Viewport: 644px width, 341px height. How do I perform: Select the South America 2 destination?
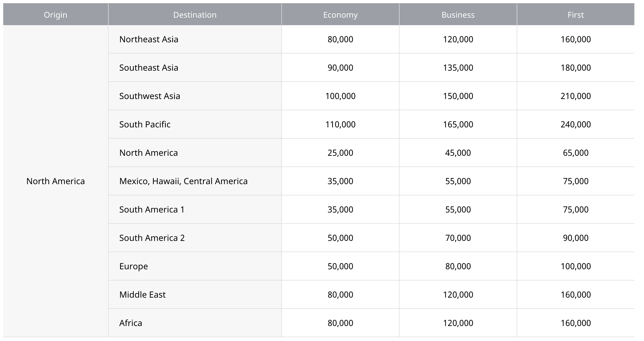tap(152, 238)
